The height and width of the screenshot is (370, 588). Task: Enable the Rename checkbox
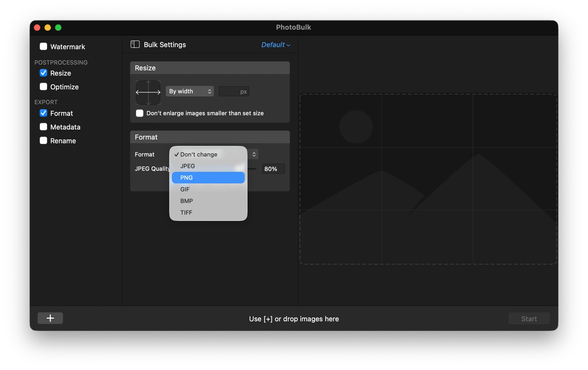tap(44, 140)
